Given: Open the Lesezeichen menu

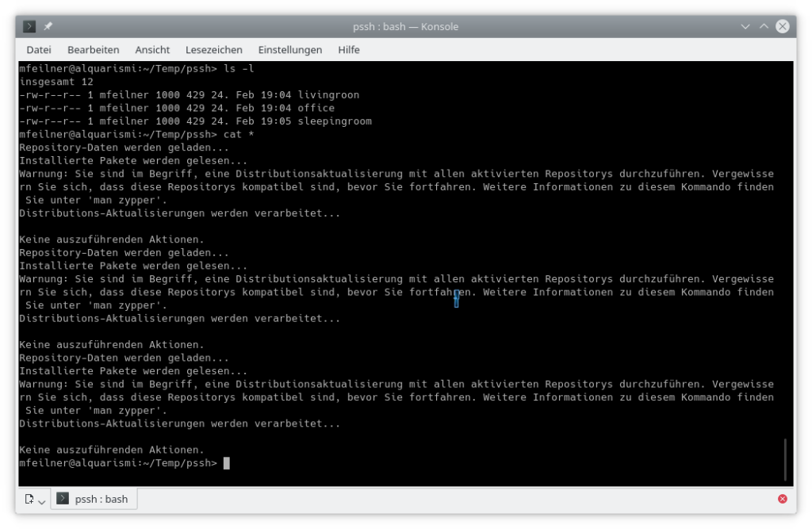Looking at the screenshot, I should [x=214, y=50].
